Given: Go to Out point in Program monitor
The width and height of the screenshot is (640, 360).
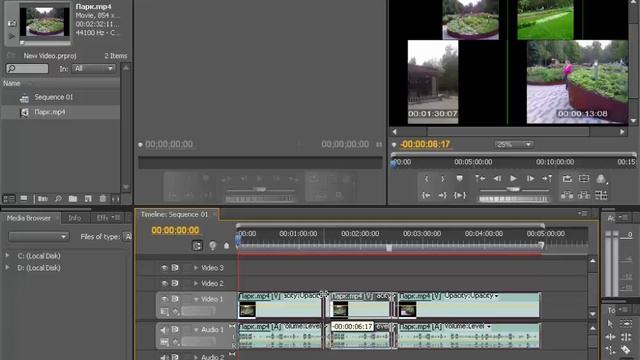Looking at the screenshot, I should click(x=442, y=196).
